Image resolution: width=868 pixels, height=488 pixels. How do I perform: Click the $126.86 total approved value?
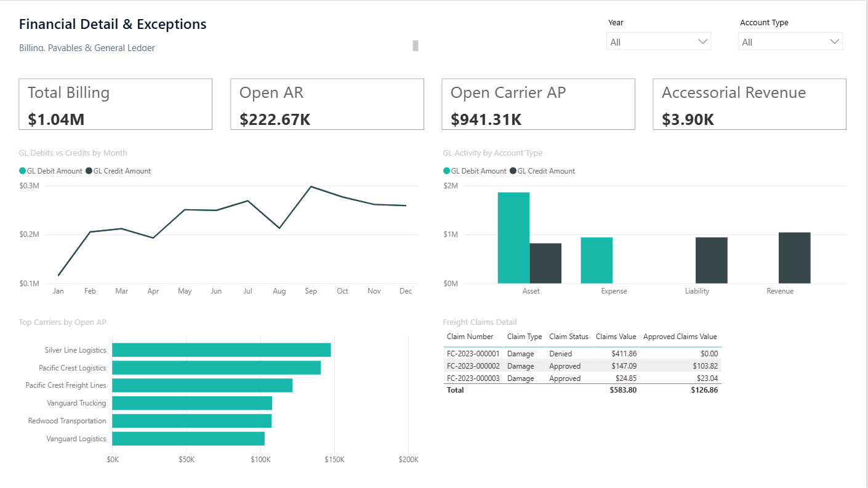(x=704, y=390)
